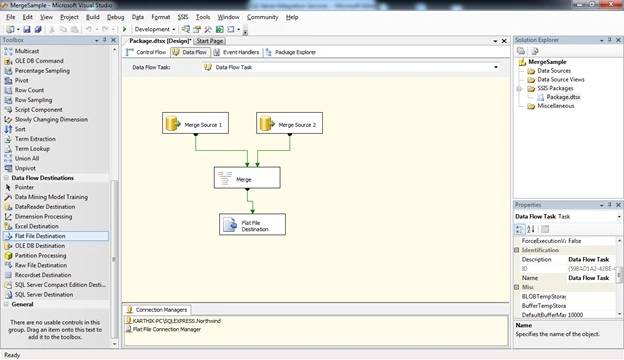This screenshot has width=624, height=360.
Task: Select the Merge Source 1 component
Action: point(195,123)
